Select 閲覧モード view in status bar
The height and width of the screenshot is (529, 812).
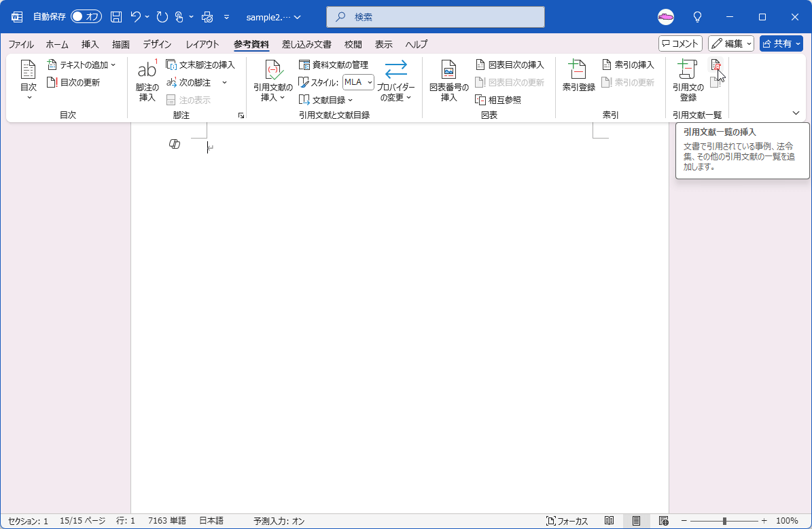[610, 520]
